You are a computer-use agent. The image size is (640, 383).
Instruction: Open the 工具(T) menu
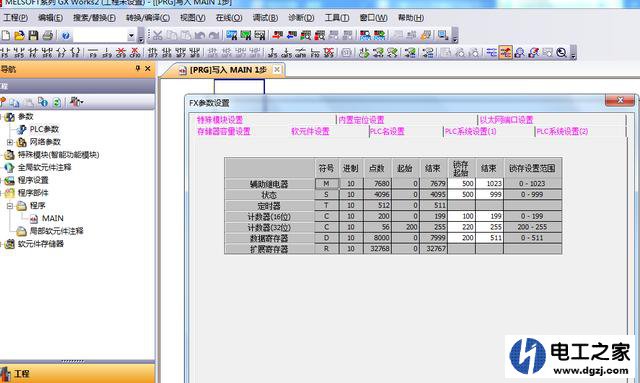click(x=337, y=18)
